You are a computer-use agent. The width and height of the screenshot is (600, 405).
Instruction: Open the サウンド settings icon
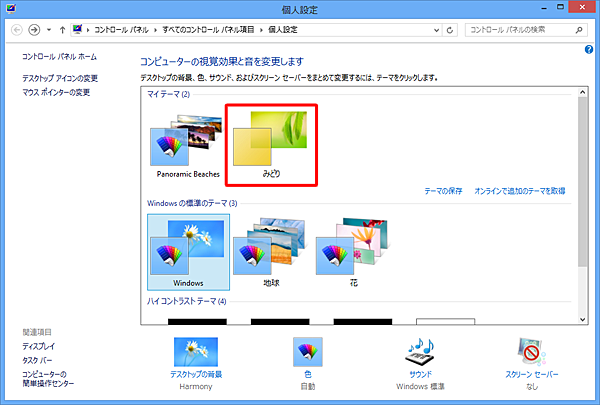pos(420,352)
